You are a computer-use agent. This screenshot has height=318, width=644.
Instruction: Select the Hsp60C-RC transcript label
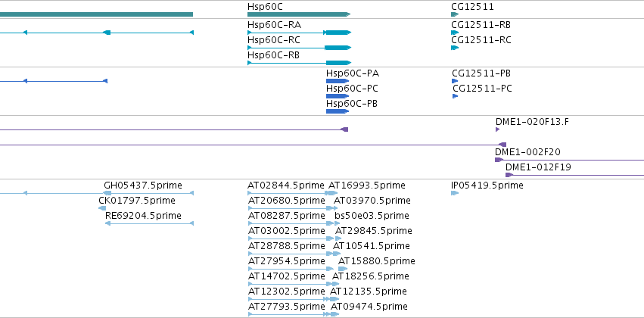point(274,40)
